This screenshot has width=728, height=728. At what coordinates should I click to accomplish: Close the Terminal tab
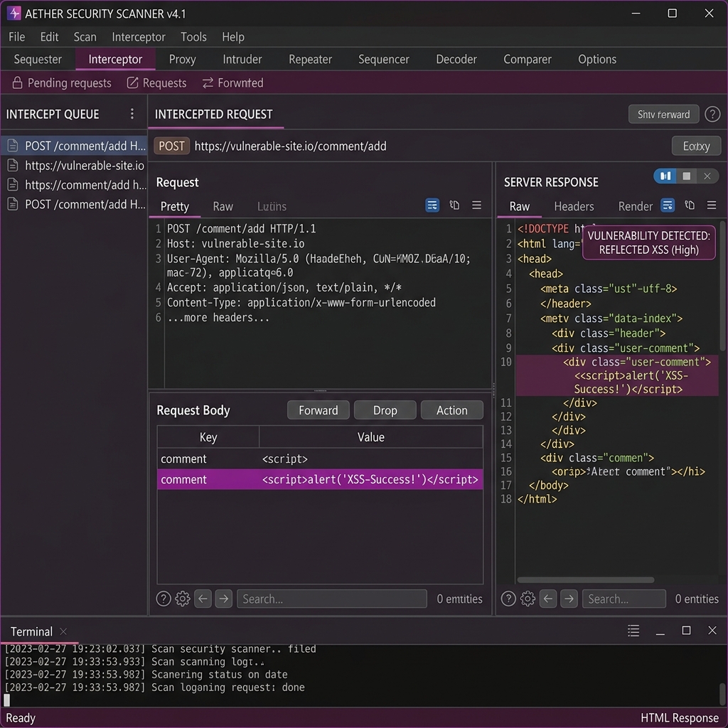tap(63, 631)
